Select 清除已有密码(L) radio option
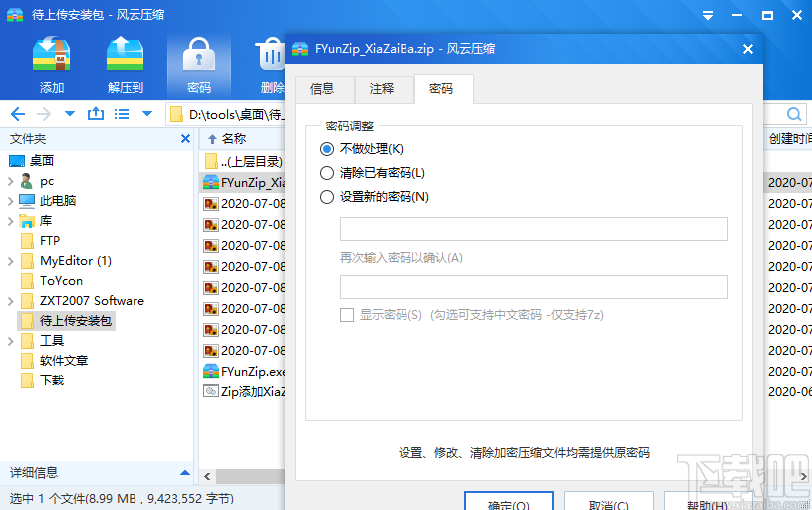This screenshot has width=812, height=510. point(326,173)
